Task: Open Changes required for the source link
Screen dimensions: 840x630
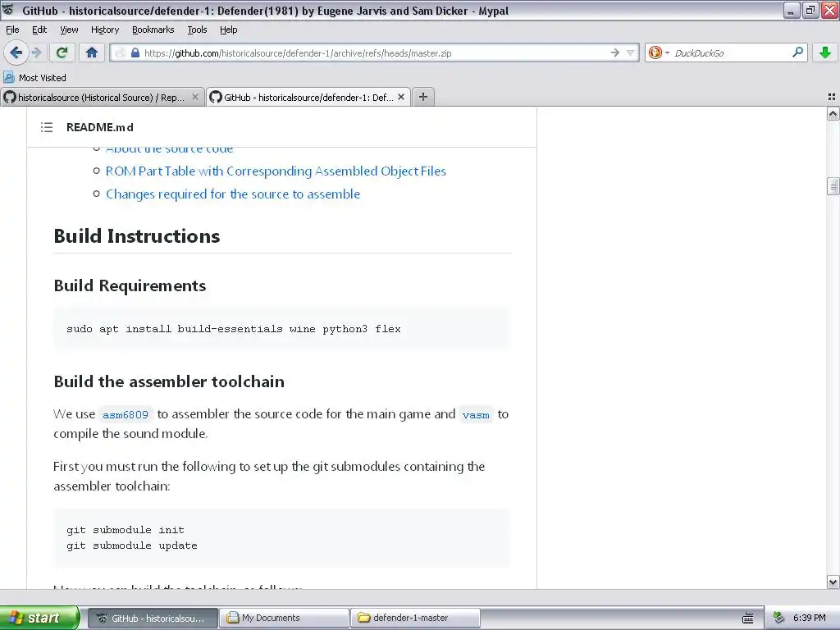Action: point(232,194)
